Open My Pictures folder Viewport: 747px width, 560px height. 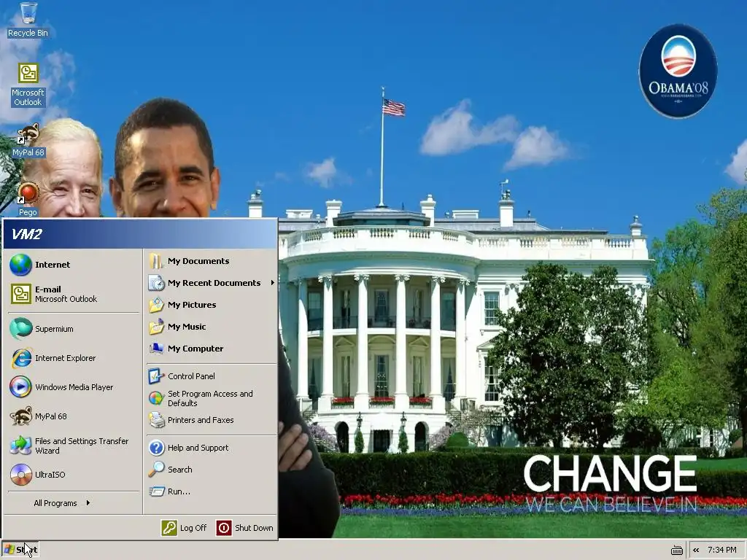pyautogui.click(x=212, y=305)
